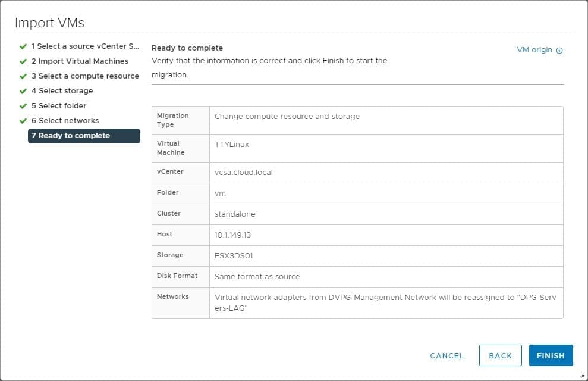Viewport: 588px width, 381px height.
Task: Click the BACK button
Action: (500, 355)
